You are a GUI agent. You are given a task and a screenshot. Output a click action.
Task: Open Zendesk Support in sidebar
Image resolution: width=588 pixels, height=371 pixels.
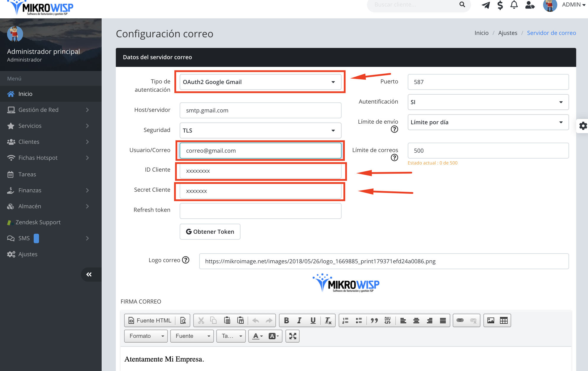click(x=51, y=222)
